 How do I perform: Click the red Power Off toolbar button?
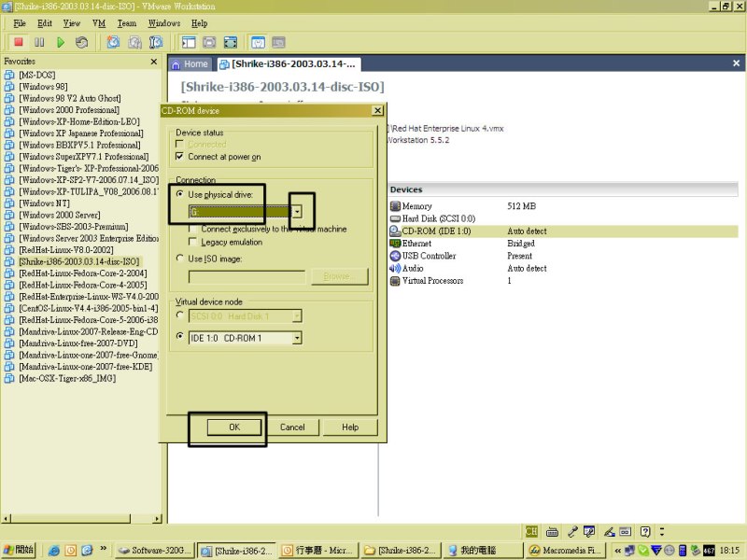[x=19, y=42]
